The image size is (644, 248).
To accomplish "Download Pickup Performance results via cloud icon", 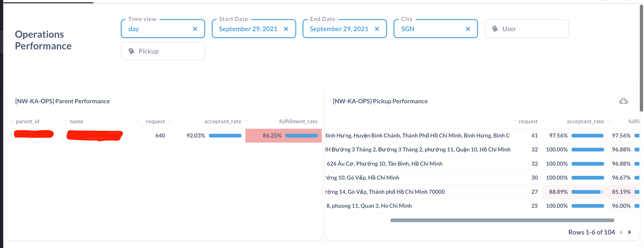I will coord(623,101).
